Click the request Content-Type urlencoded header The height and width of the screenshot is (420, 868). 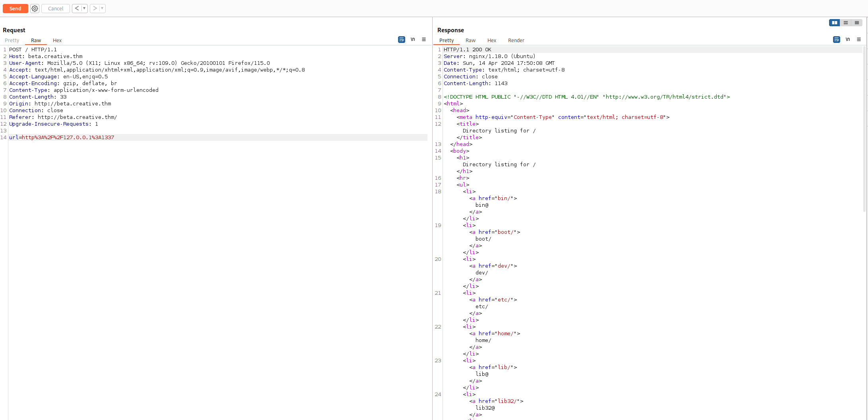pyautogui.click(x=84, y=90)
